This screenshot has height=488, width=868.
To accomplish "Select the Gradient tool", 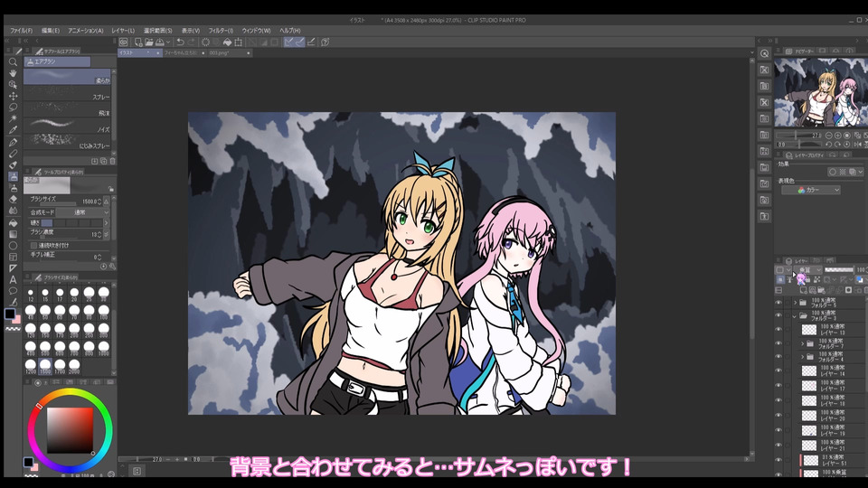I will pos(13,234).
